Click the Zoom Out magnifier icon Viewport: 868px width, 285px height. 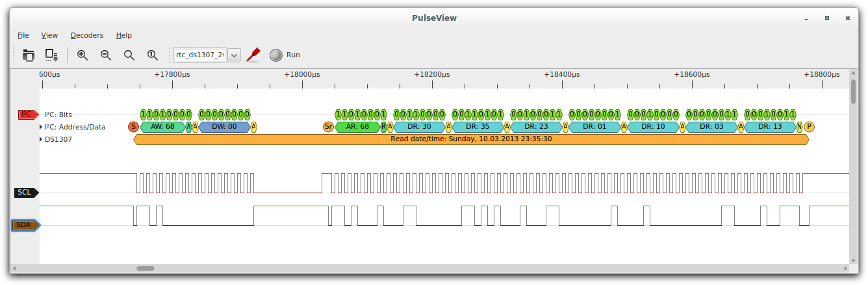[106, 55]
